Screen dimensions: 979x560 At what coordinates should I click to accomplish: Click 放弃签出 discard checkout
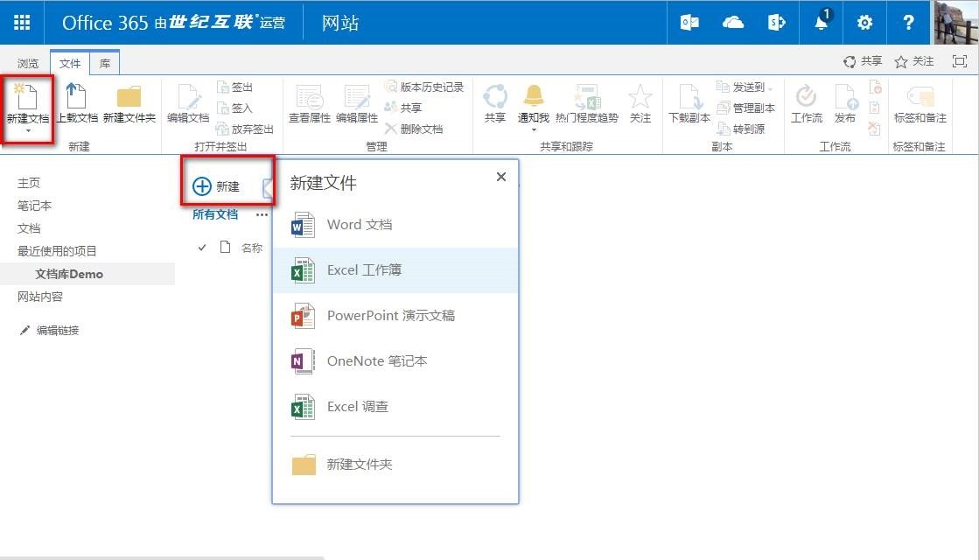click(x=245, y=129)
